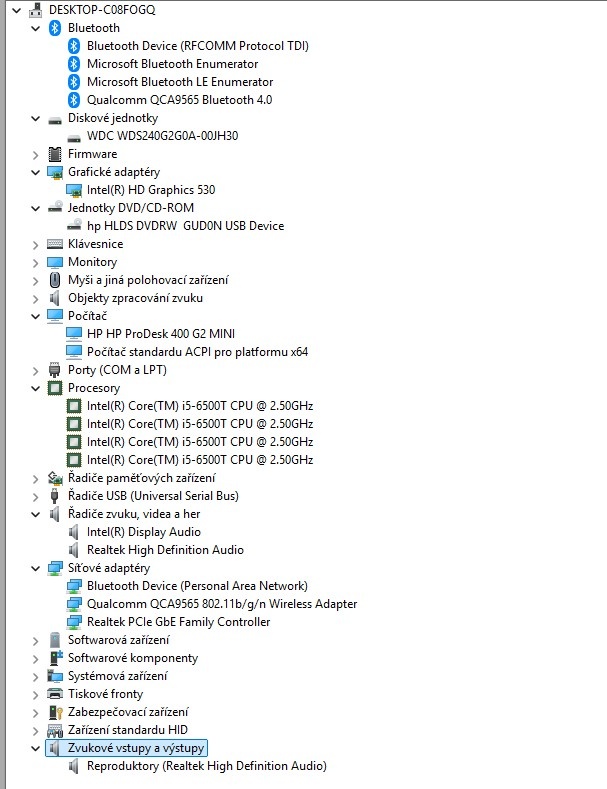Click the Realtek High Definition Audio speaker icon

[x=74, y=549]
